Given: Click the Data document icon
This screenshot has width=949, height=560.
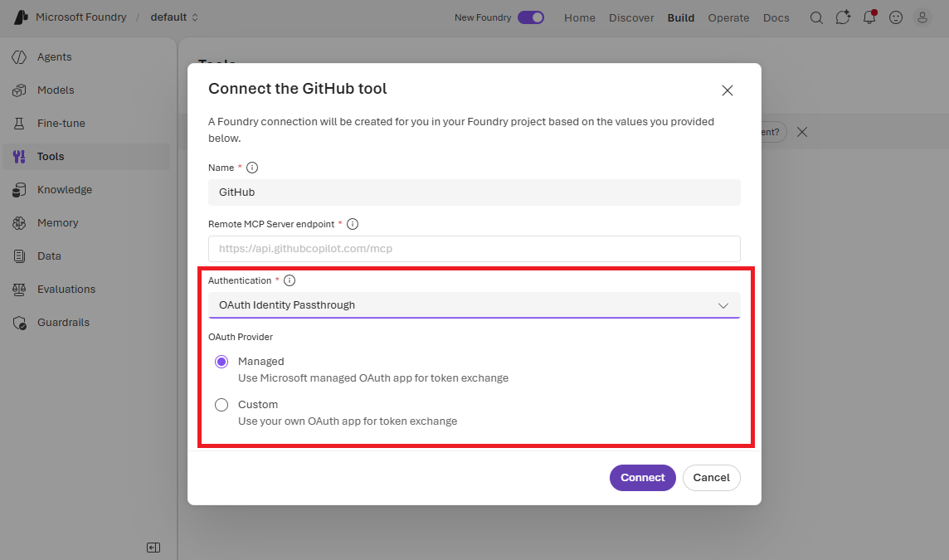Looking at the screenshot, I should [x=19, y=256].
